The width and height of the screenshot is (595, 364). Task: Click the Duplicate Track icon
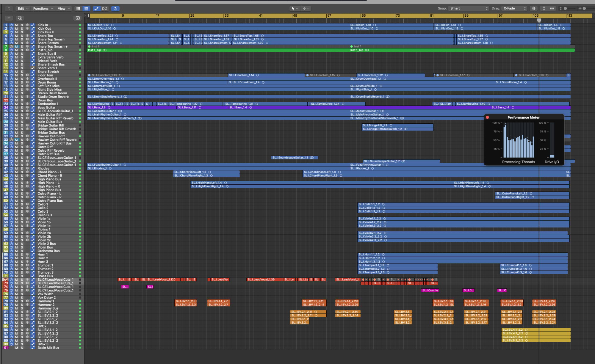click(20, 18)
